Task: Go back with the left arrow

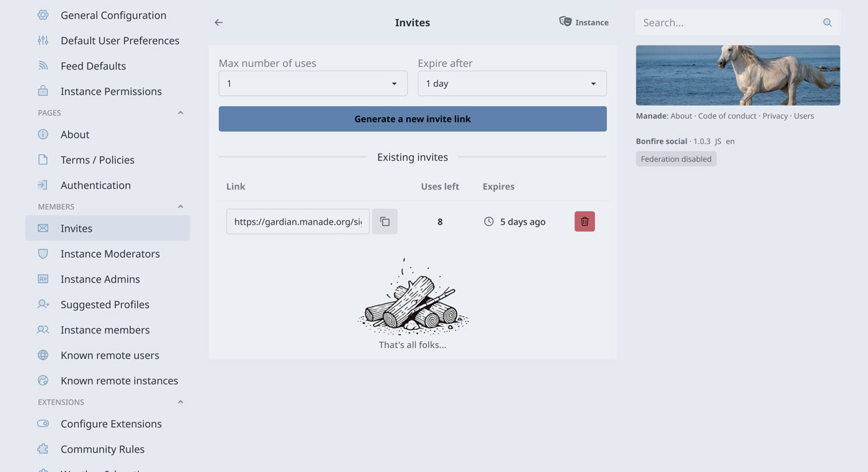Action: 218,23
